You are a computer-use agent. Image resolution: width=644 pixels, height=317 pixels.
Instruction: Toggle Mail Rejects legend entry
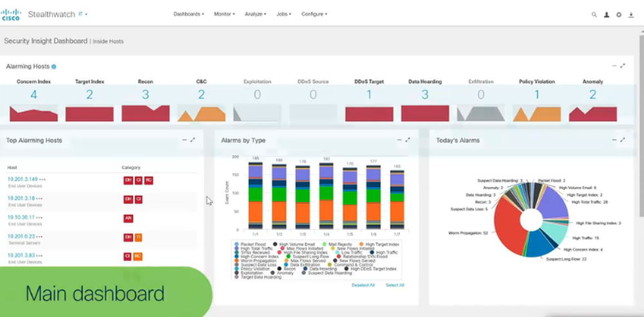[x=337, y=244]
